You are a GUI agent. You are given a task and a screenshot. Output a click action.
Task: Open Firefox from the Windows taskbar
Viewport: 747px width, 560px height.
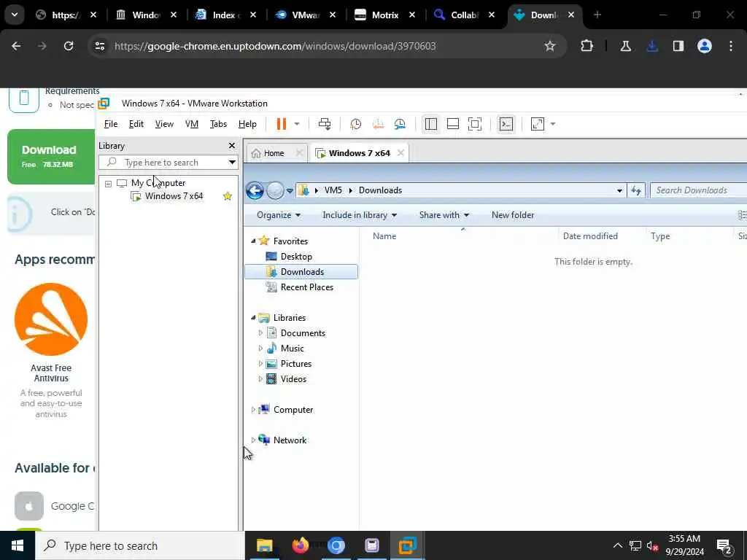(x=301, y=545)
